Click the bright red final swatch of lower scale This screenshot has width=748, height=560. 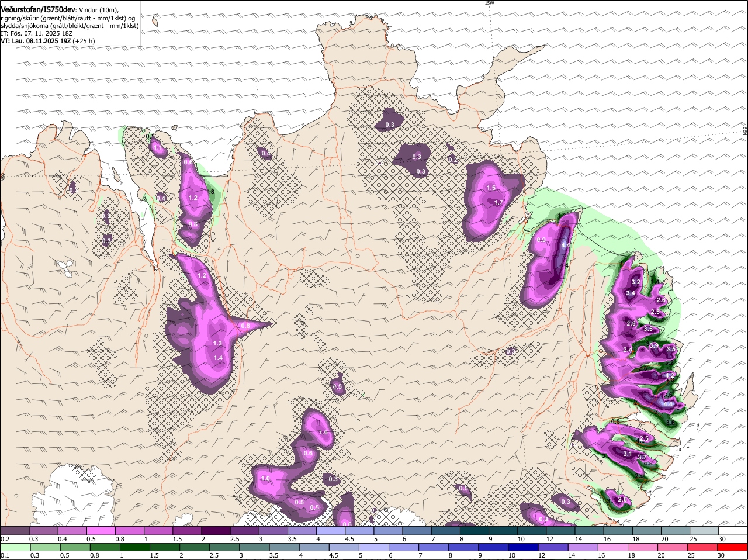click(x=733, y=548)
